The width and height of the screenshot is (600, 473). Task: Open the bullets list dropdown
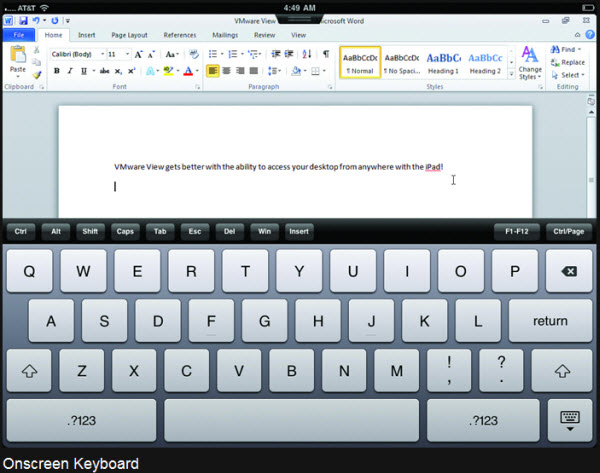(x=222, y=54)
